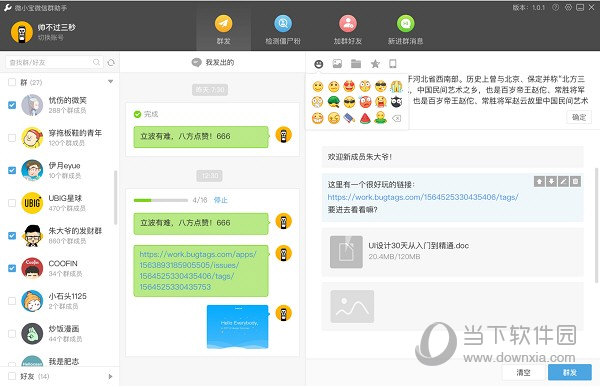The image size is (600, 387).
Task: Uncheck the 忧伤的微笑 group checkbox
Action: (x=12, y=105)
